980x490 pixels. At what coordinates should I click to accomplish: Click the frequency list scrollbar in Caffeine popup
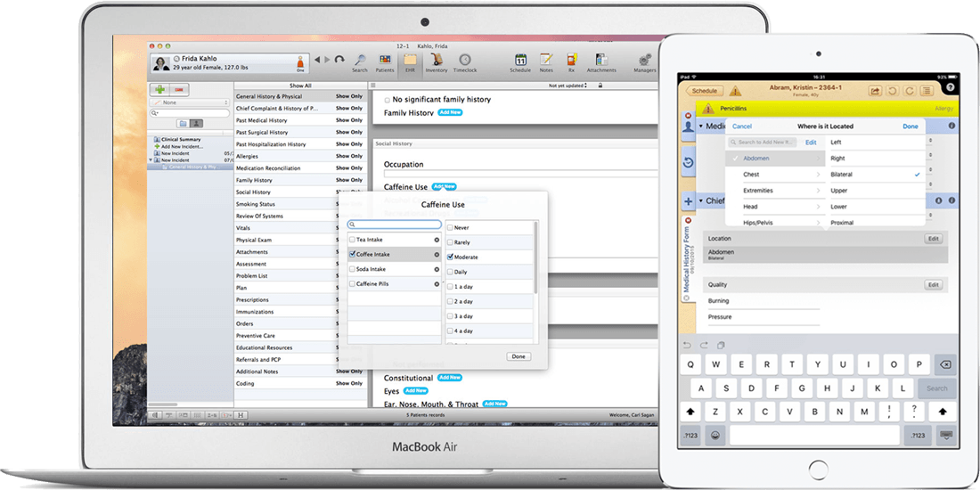pyautogui.click(x=535, y=257)
